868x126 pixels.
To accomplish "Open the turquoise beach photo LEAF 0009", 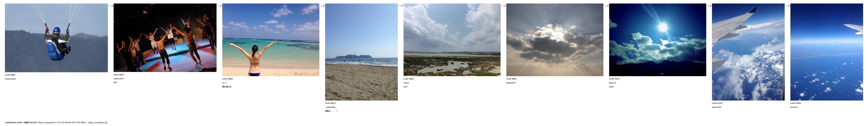I will 271,40.
